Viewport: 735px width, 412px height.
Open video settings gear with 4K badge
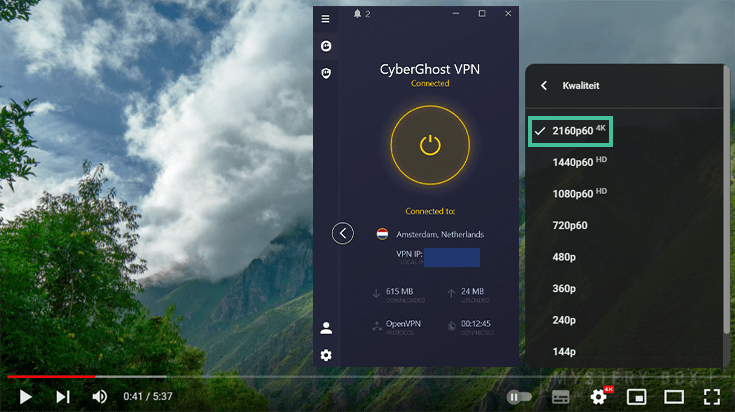[x=599, y=397]
